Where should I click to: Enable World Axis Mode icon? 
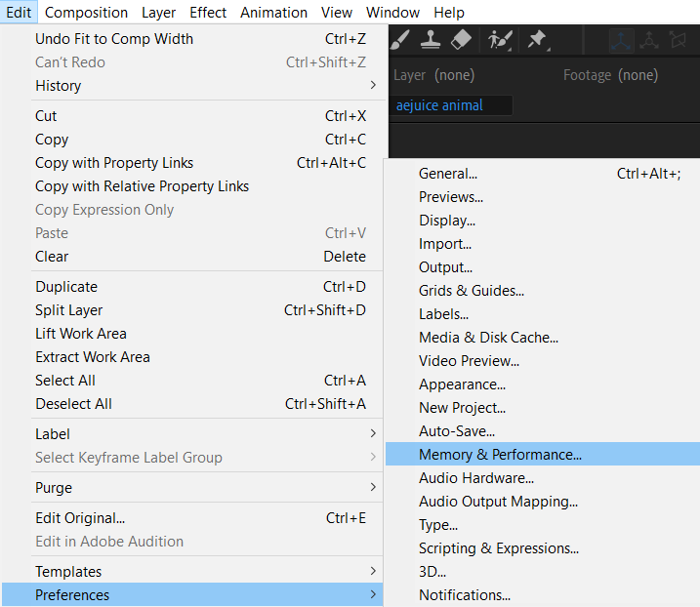click(648, 40)
